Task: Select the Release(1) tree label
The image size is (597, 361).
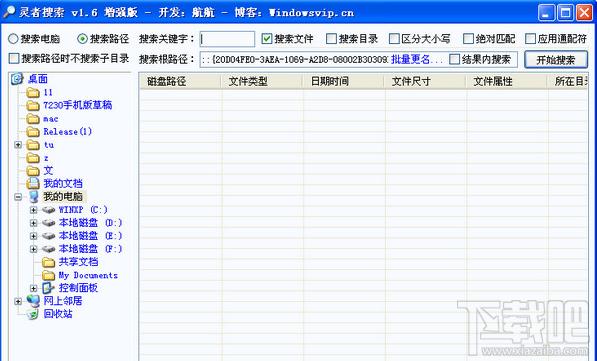Action: click(x=67, y=132)
